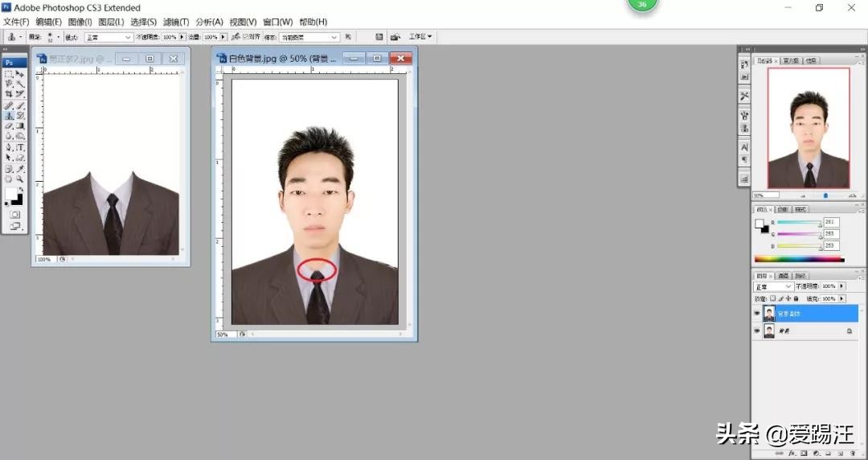Open the 工作区 workspace button
This screenshot has height=460, width=868.
point(420,37)
